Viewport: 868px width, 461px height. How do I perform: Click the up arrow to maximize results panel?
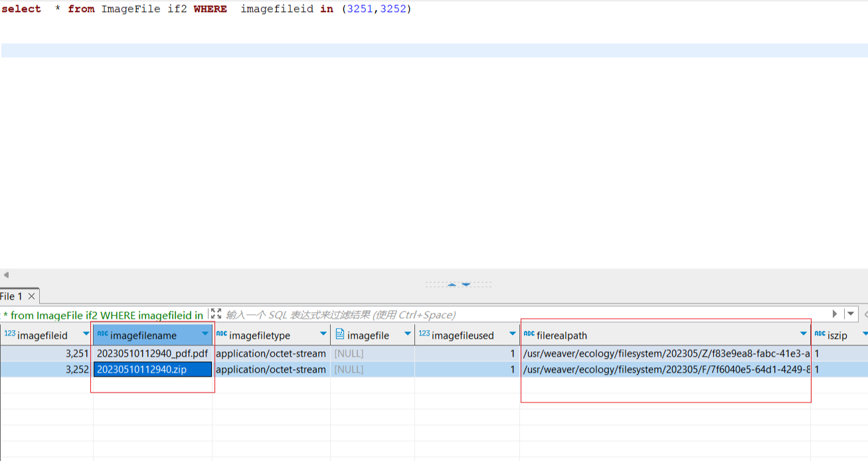point(452,284)
